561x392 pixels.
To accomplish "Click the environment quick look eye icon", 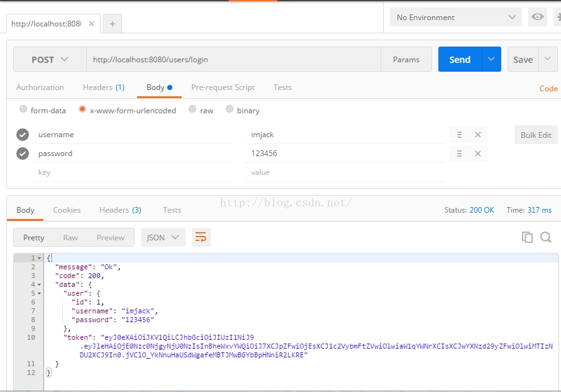I will click(537, 17).
